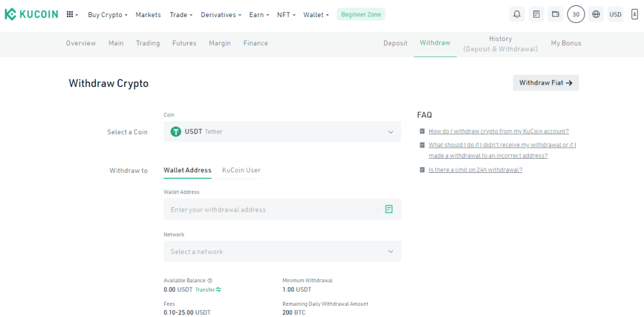Open the USDT coin selection dropdown

click(x=282, y=131)
